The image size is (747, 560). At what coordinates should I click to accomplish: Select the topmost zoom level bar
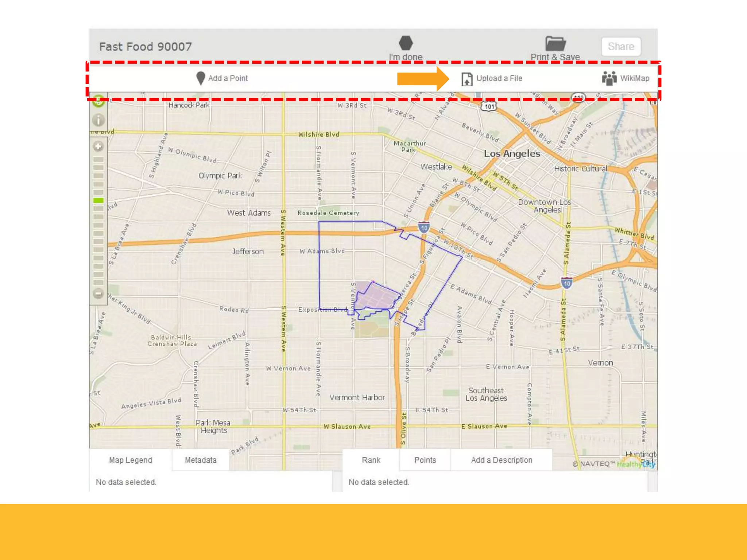coord(98,159)
